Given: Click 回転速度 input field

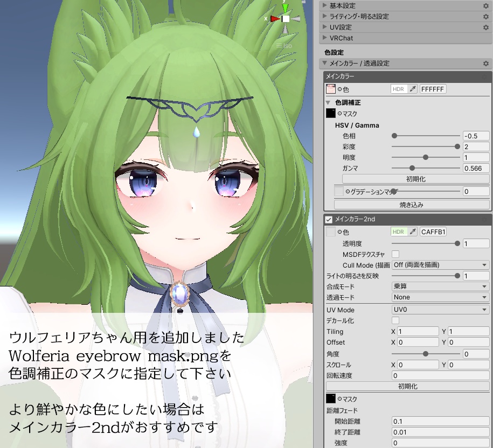Looking at the screenshot, I should pos(440,375).
